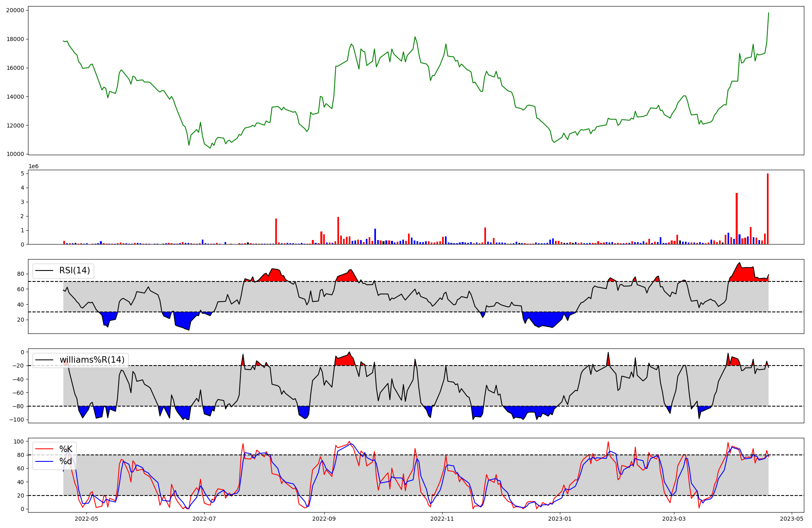Screen dimensions: 812x528
Task: Click the 20000 label on price axis
Action: pyautogui.click(x=15, y=10)
